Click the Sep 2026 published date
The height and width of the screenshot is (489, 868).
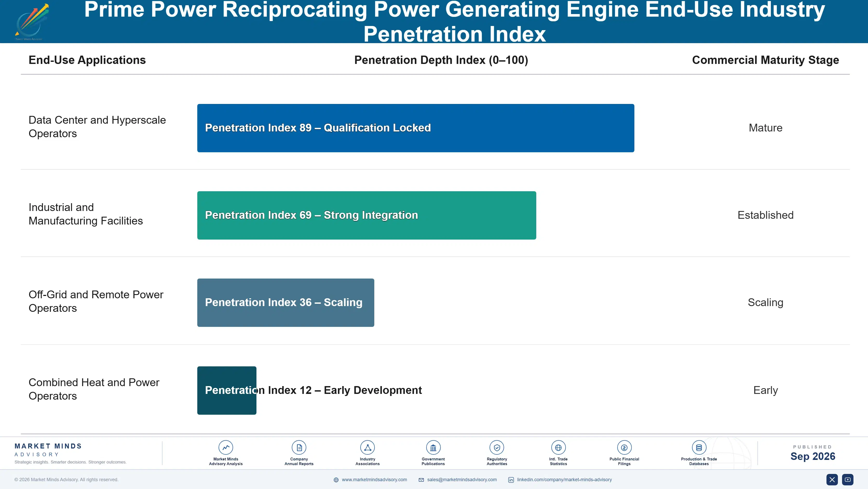813,456
